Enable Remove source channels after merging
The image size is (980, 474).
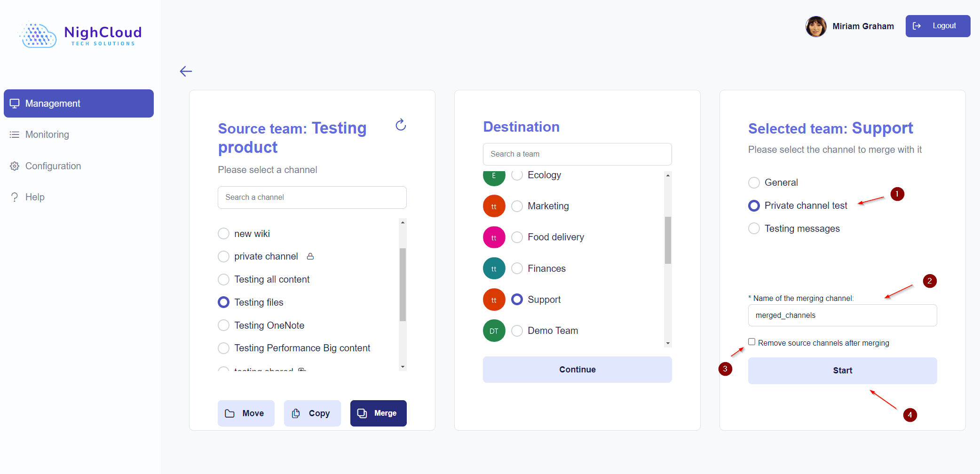[752, 342]
